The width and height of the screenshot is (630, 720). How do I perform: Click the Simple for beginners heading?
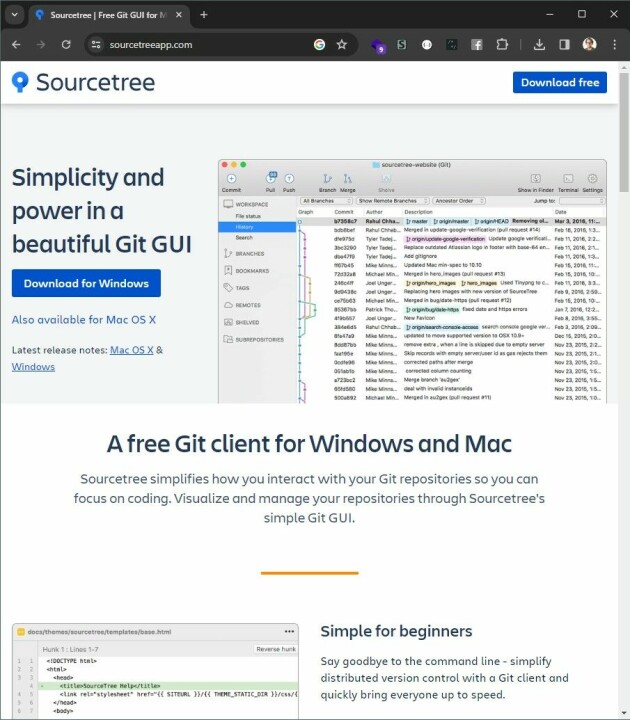point(396,631)
